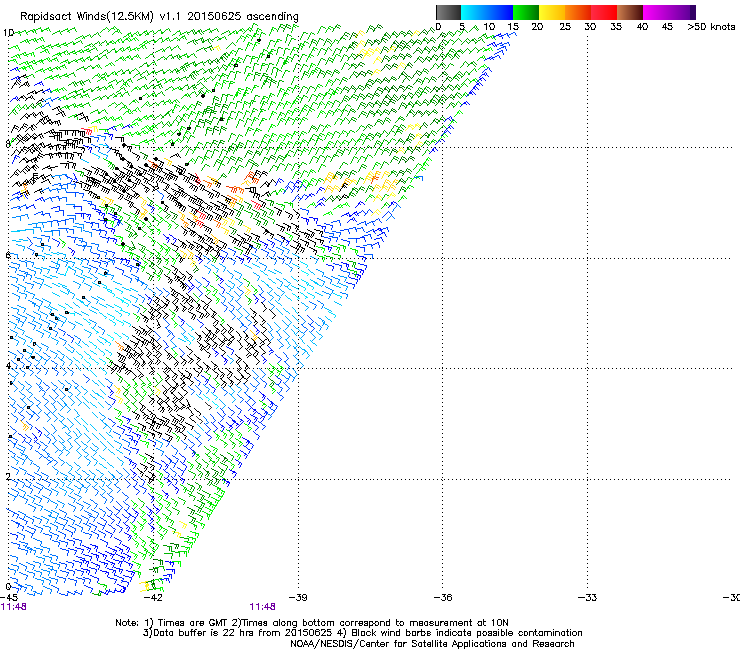The height and width of the screenshot is (650, 740).
Task: Click legend tick label '15'
Action: tap(513, 27)
